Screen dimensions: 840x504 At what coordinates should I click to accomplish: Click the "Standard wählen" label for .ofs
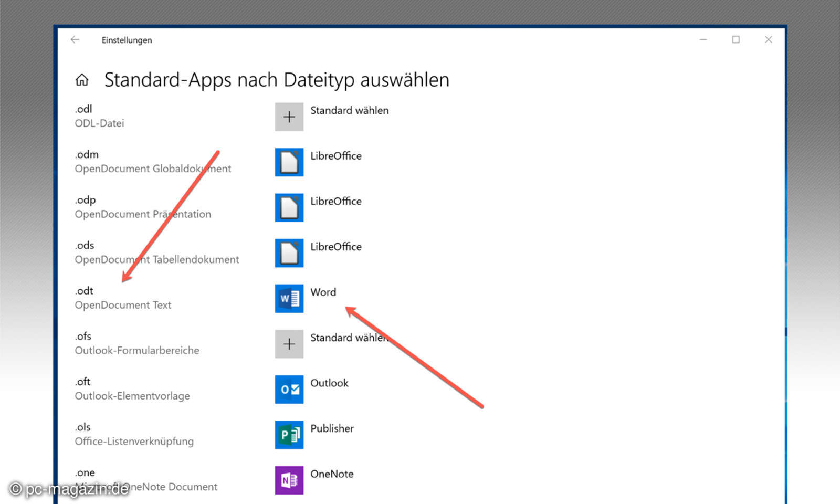pos(349,338)
